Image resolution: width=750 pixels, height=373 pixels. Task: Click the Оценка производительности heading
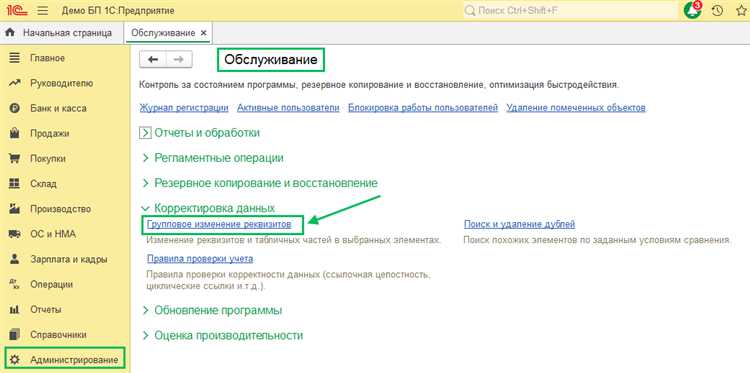(x=229, y=335)
